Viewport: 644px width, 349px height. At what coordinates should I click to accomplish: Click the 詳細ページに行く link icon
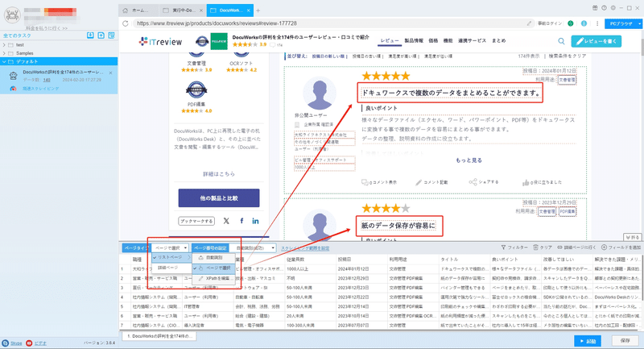click(559, 247)
